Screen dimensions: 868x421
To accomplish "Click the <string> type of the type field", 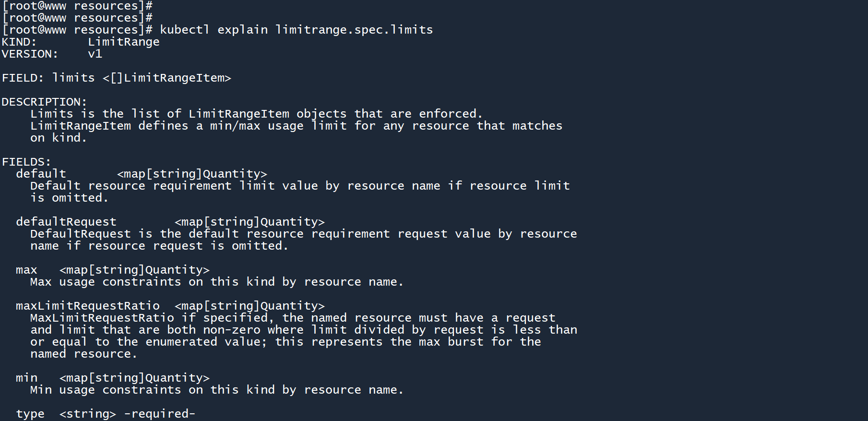I will click(x=87, y=414).
